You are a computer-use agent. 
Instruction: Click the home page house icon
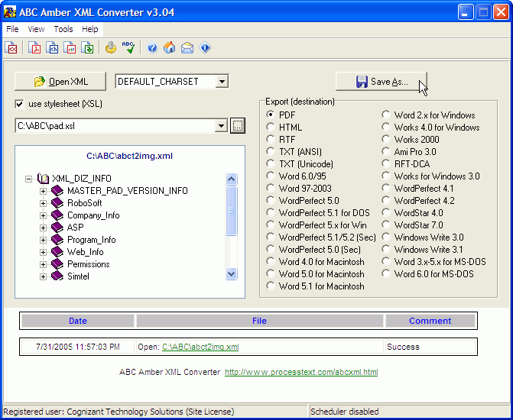coord(170,47)
